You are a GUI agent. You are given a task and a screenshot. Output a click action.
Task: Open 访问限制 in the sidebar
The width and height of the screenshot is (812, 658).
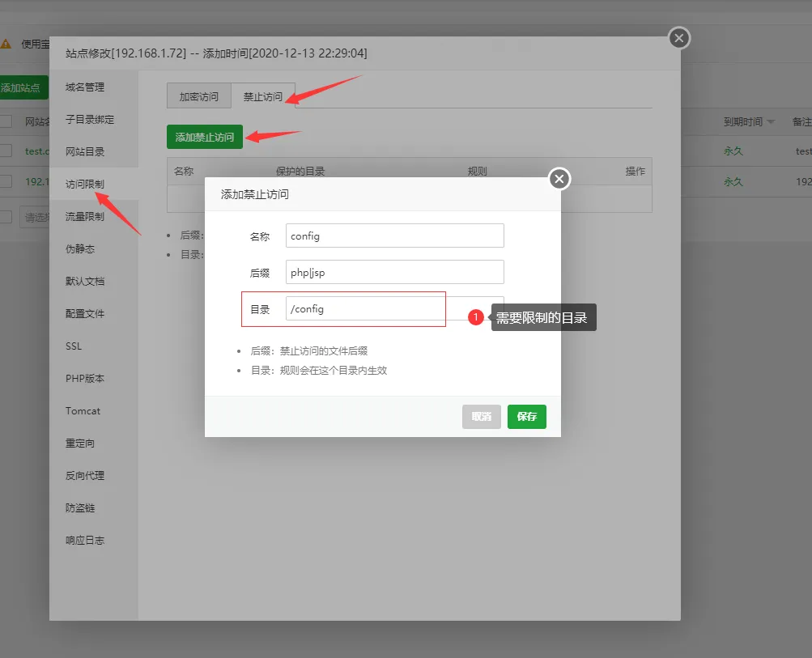click(x=85, y=184)
